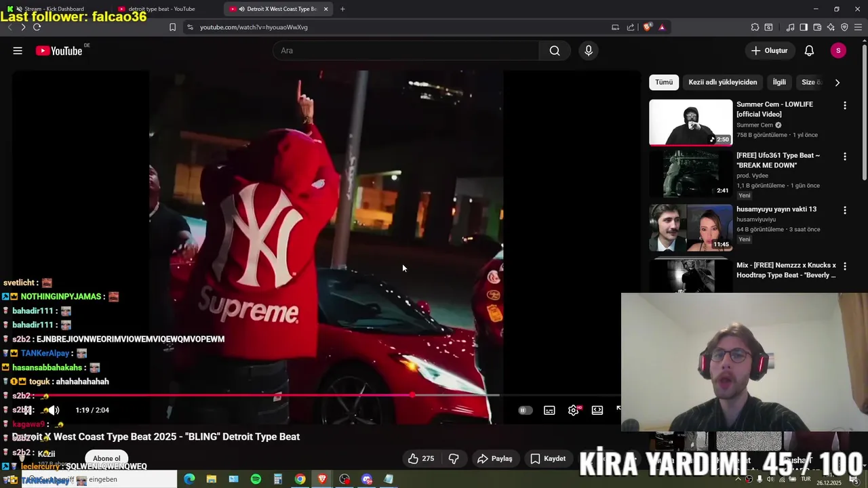This screenshot has width=868, height=488.
Task: Select the İlgili filter chip
Action: click(x=779, y=82)
